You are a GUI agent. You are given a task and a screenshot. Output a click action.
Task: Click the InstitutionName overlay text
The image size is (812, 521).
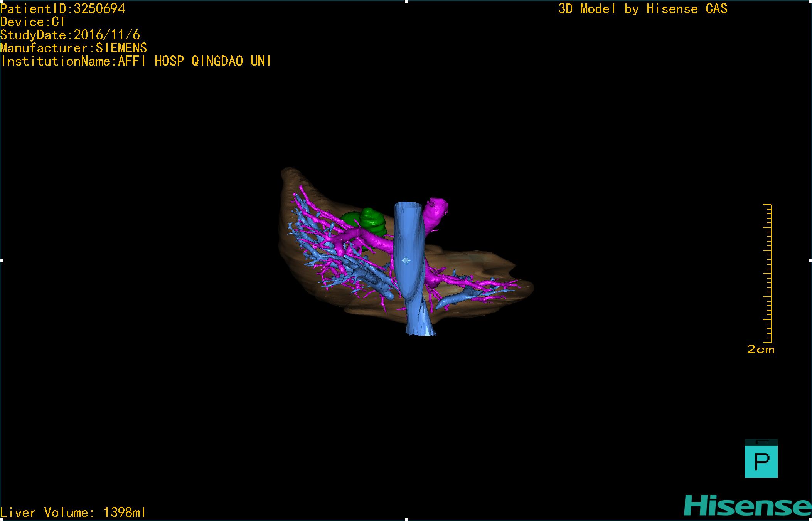click(x=136, y=61)
